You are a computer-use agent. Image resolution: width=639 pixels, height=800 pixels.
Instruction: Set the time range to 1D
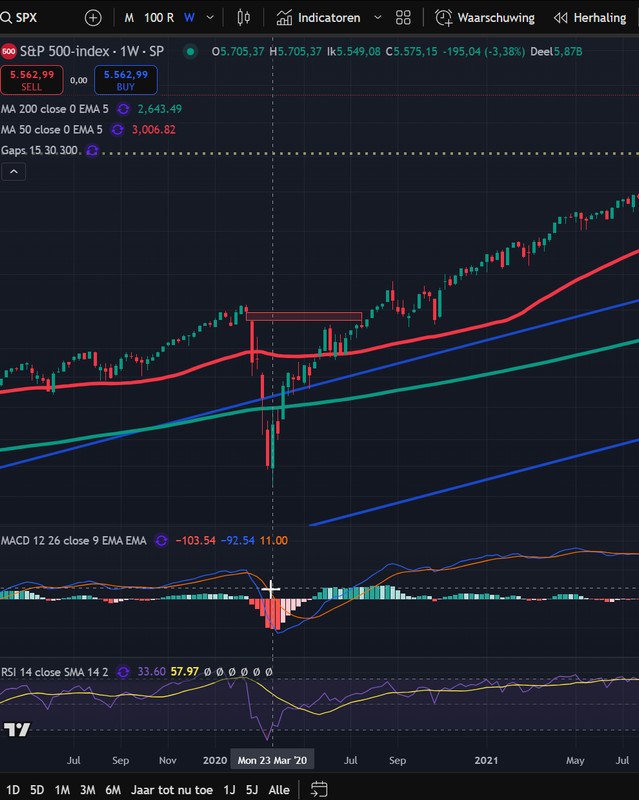click(13, 790)
